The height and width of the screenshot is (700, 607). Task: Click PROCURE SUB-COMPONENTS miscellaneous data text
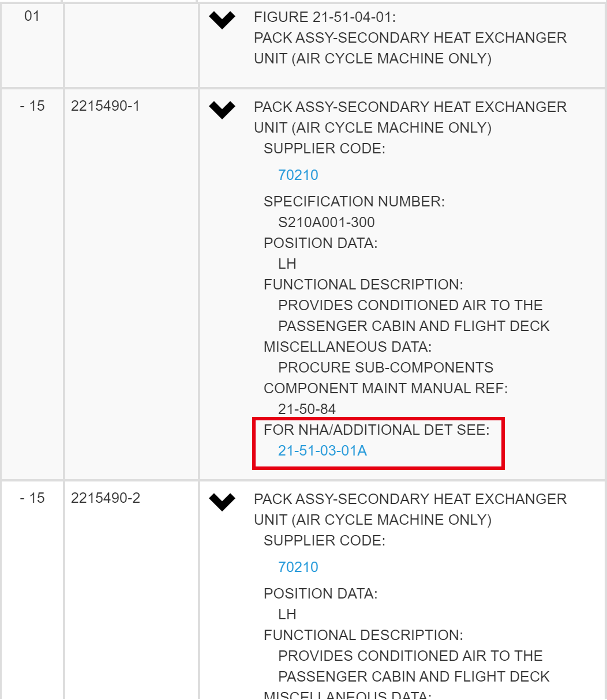[385, 367]
